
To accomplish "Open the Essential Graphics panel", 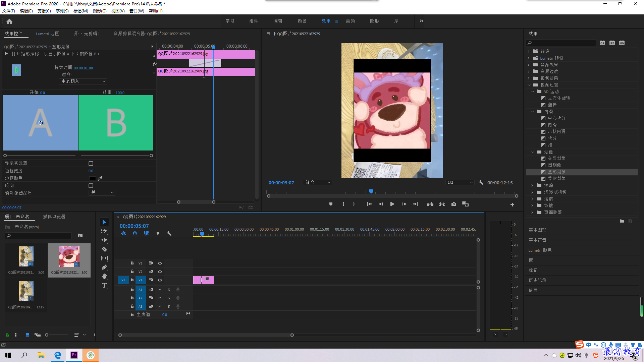I will tap(537, 230).
